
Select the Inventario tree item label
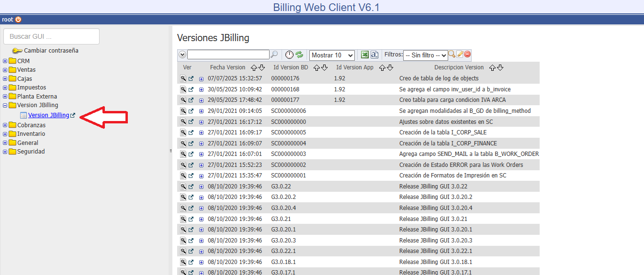click(31, 134)
